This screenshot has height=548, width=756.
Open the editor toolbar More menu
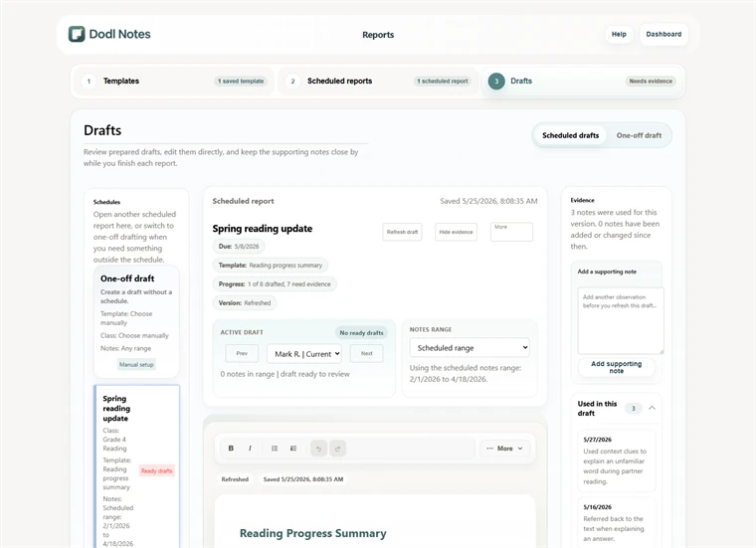click(x=504, y=449)
